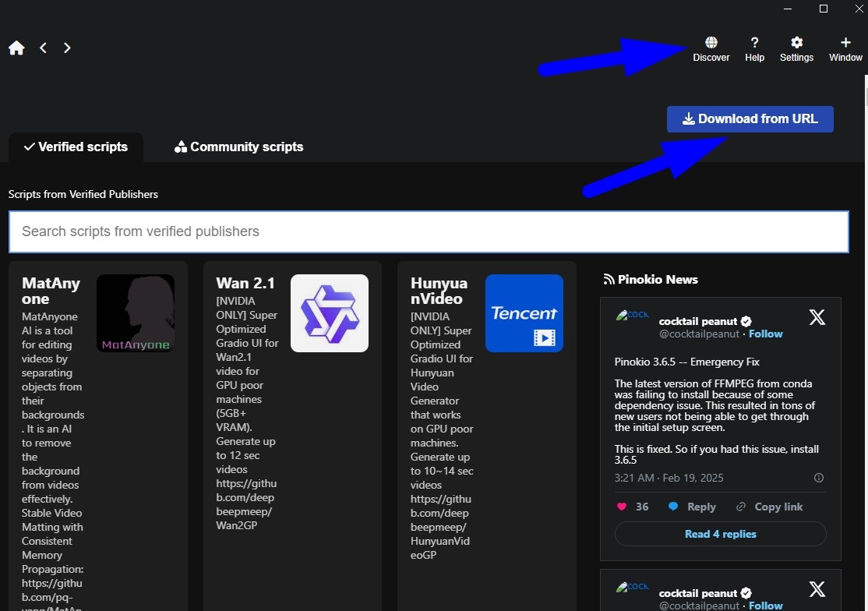Select the HunyuanVideo script title
Viewport: 868px width, 611px height.
pyautogui.click(x=439, y=291)
